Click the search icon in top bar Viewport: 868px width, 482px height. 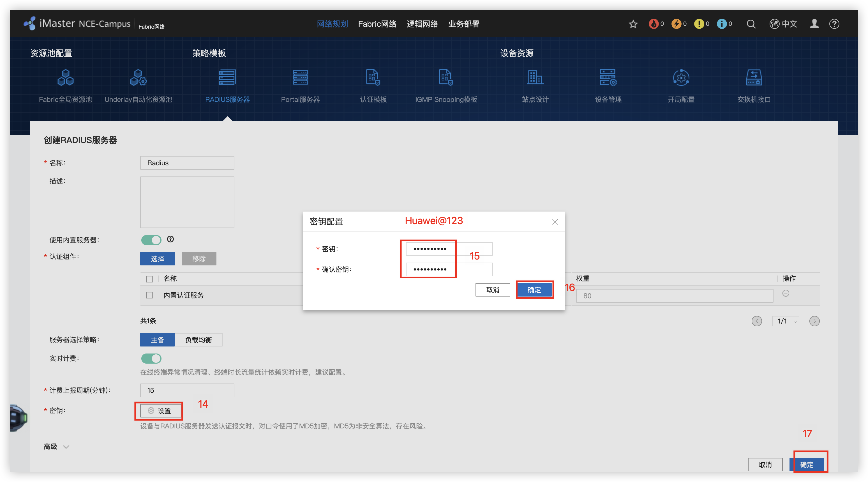point(751,24)
